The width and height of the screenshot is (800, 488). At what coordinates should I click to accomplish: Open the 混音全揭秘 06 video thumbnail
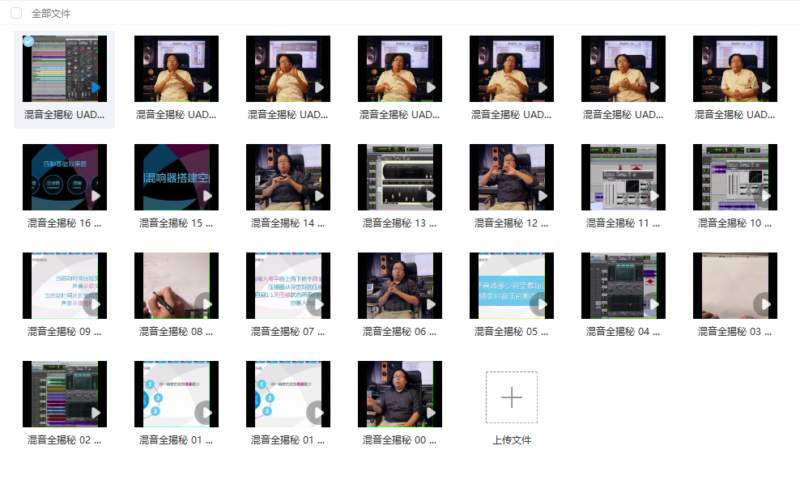tap(399, 285)
